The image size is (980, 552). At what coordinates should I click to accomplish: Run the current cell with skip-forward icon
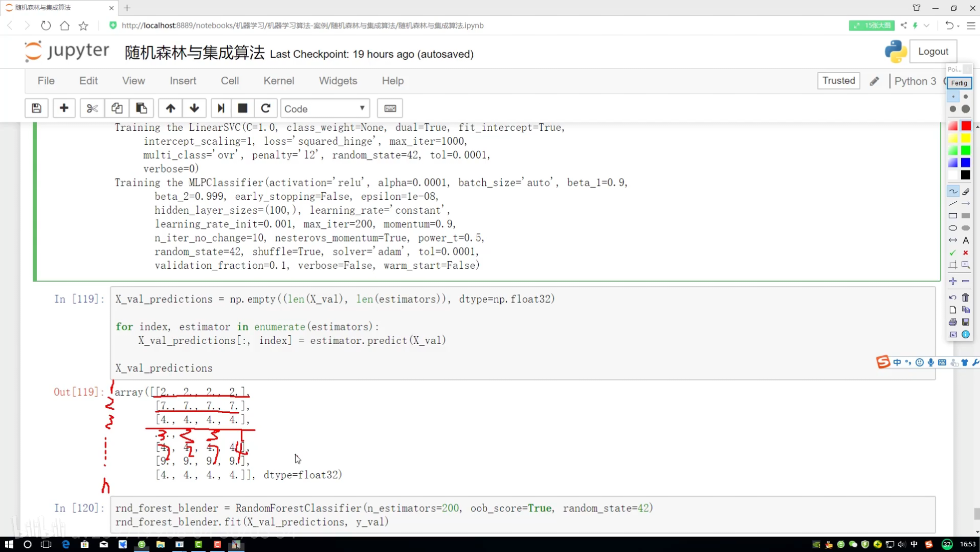[x=220, y=108]
